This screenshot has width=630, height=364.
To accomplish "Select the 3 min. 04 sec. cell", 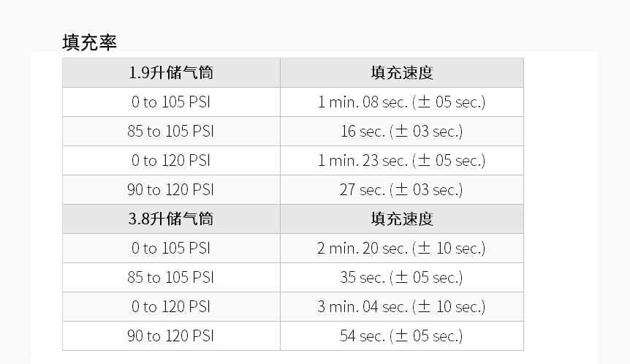I will coord(402,307).
